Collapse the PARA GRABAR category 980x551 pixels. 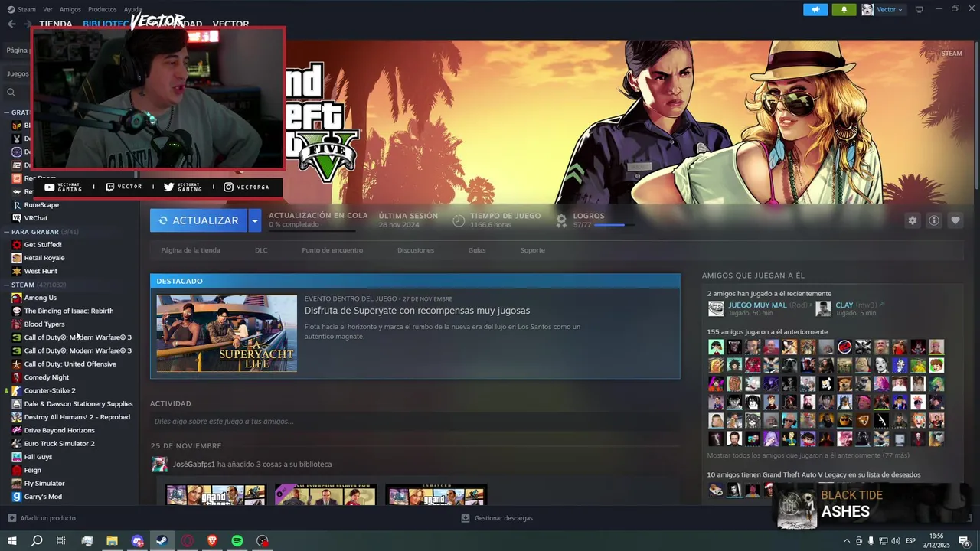coord(6,231)
